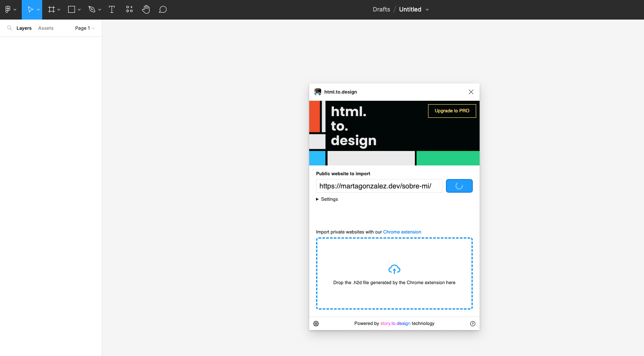Viewport: 644px width, 356px height.
Task: Select the Hand tool
Action: [x=146, y=9]
